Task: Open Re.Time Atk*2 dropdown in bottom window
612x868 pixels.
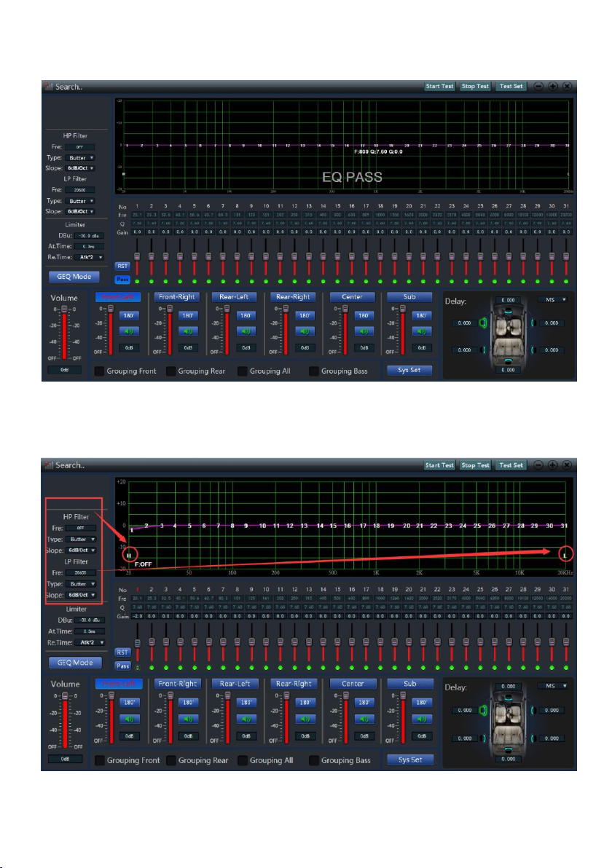Action: pos(90,643)
